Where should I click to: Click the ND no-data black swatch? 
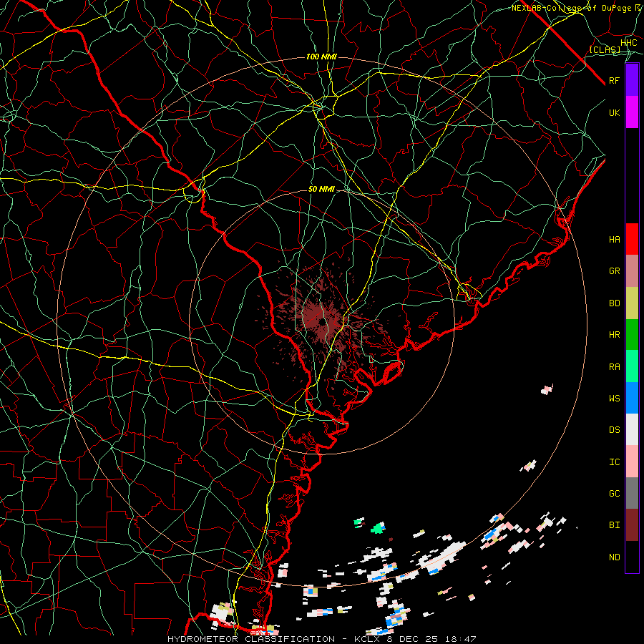click(x=632, y=557)
